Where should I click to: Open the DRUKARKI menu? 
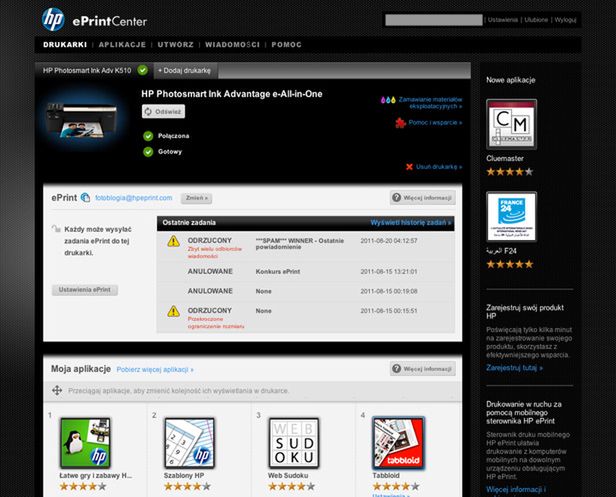(65, 45)
